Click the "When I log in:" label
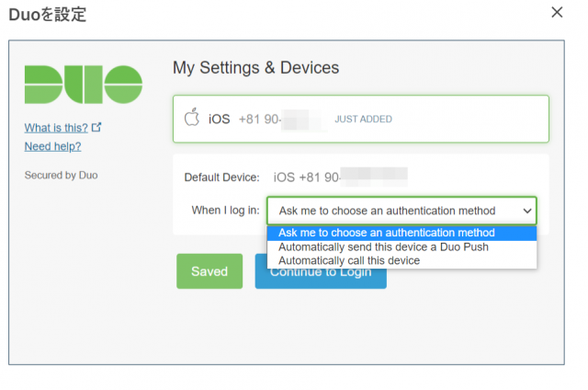Image resolution: width=588 pixels, height=390 pixels. 225,211
